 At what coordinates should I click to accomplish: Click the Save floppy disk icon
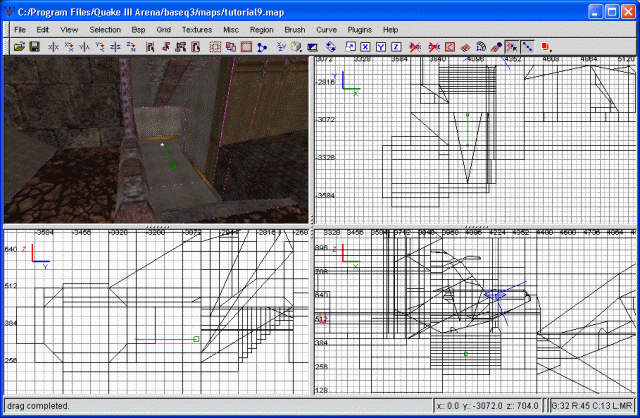pyautogui.click(x=35, y=47)
